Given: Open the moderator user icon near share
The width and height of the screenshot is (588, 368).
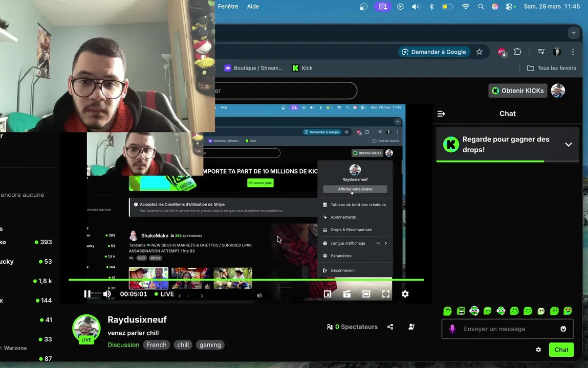Looking at the screenshot, I should pos(411,327).
